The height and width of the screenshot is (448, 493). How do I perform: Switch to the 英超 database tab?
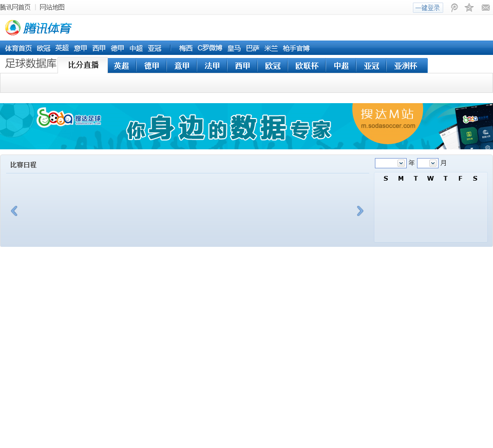pos(121,66)
